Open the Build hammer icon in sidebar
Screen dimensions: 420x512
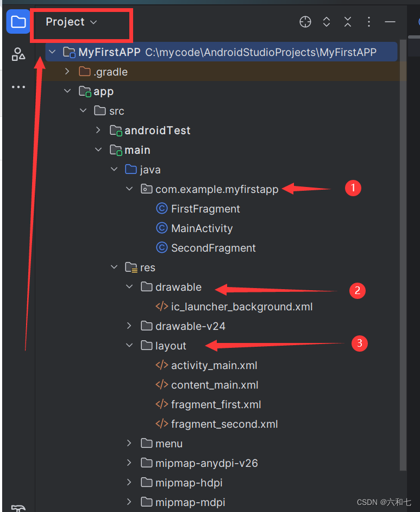coord(18,508)
